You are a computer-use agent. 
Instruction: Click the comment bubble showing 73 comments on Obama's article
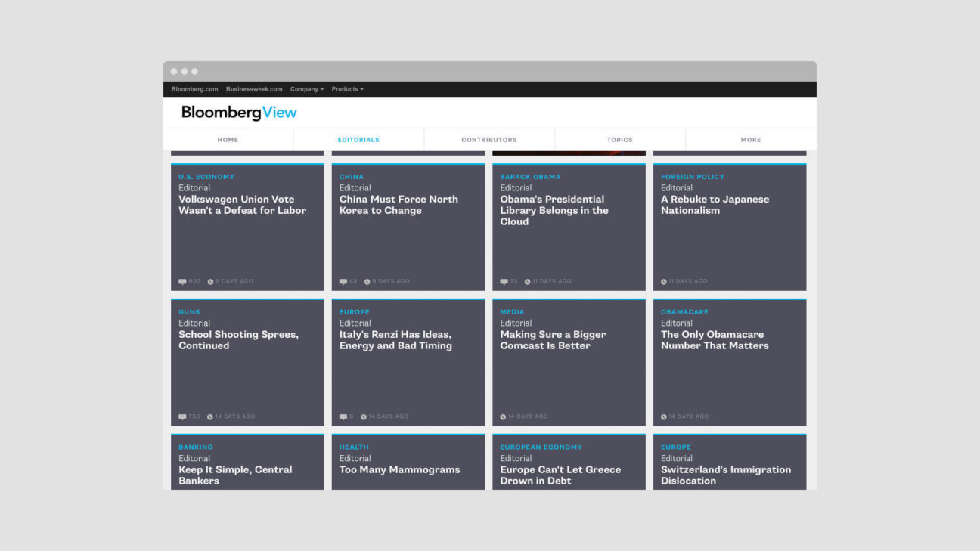point(504,280)
